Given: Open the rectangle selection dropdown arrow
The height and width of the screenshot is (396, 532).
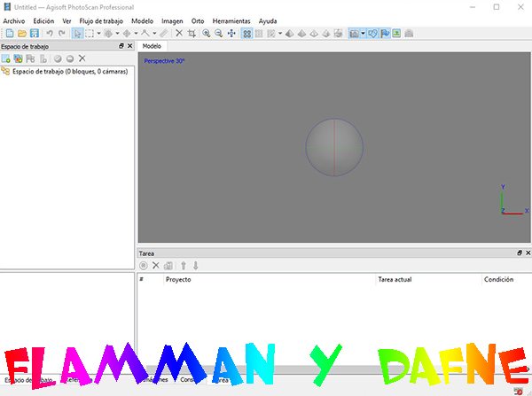Looking at the screenshot, I should point(98,34).
